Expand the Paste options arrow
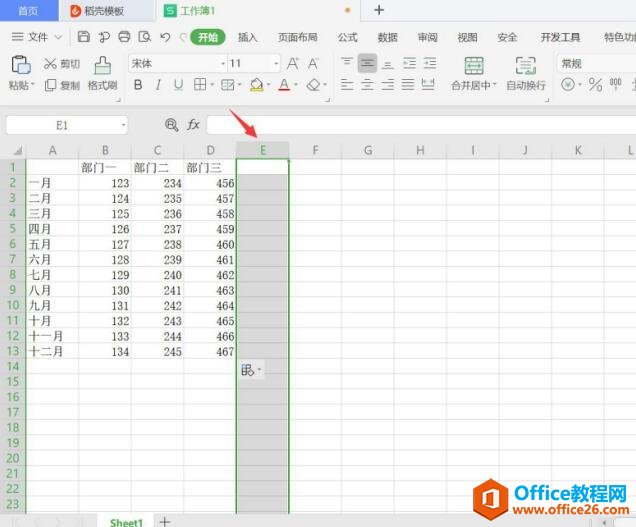This screenshot has width=636, height=527. coord(33,84)
